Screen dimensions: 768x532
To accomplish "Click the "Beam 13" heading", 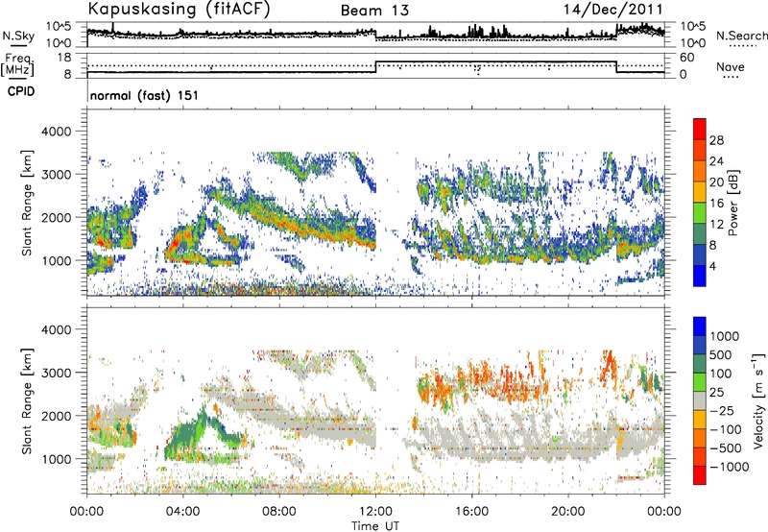I will click(374, 11).
